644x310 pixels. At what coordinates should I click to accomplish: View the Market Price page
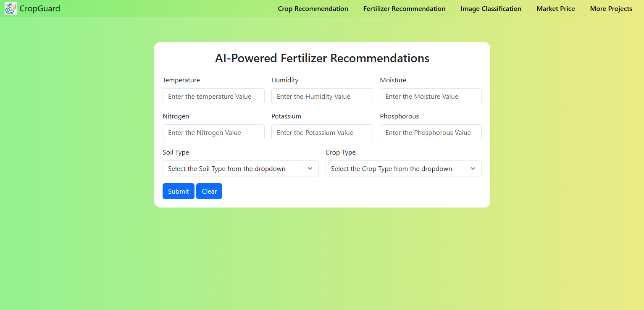coord(555,8)
